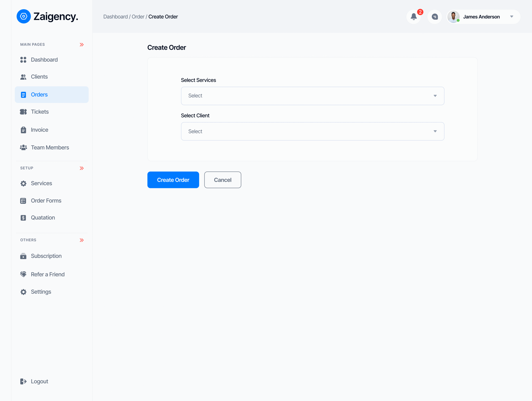Collapse the Main Pages section arrows
The height and width of the screenshot is (401, 532).
tap(81, 45)
